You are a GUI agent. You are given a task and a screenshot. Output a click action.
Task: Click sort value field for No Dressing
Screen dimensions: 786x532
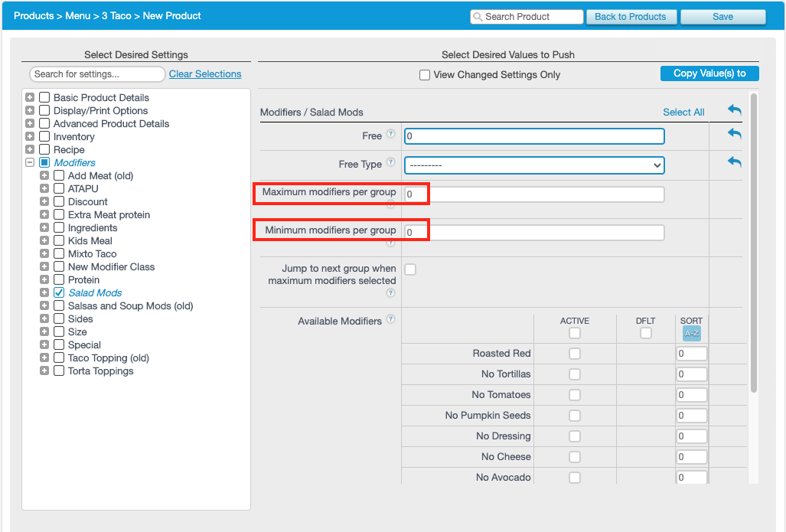tap(691, 436)
